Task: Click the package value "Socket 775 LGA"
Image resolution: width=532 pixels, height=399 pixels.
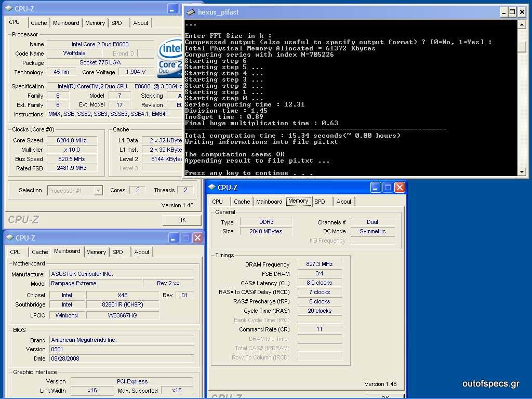Action: 100,62
